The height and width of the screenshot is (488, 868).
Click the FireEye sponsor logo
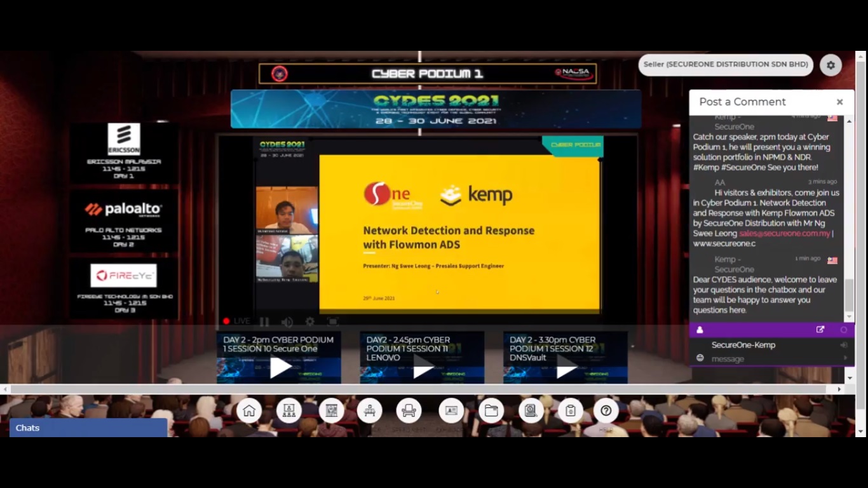(x=124, y=276)
